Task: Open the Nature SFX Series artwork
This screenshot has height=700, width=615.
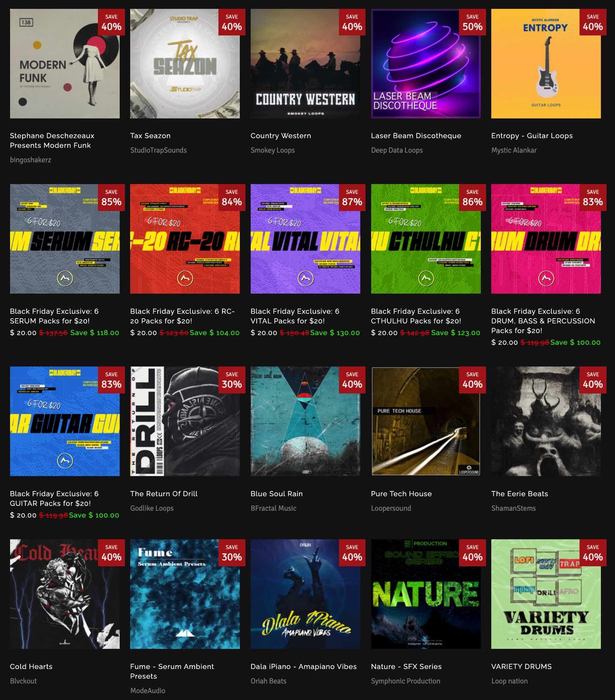Action: 426,594
